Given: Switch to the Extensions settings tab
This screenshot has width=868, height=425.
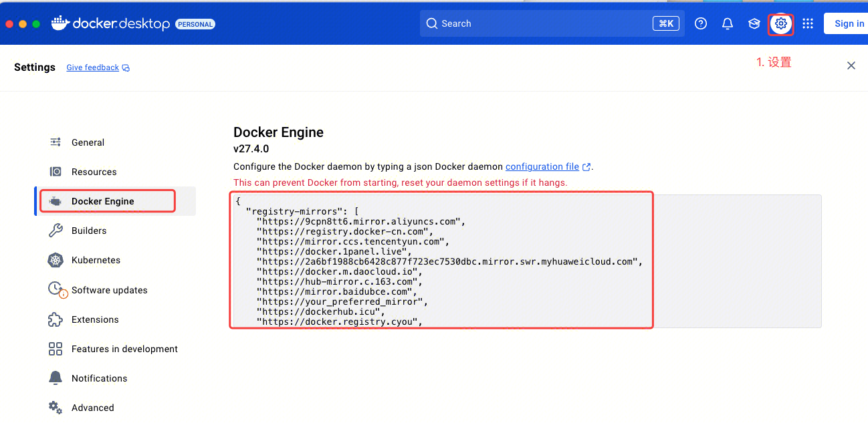Looking at the screenshot, I should pos(115,319).
